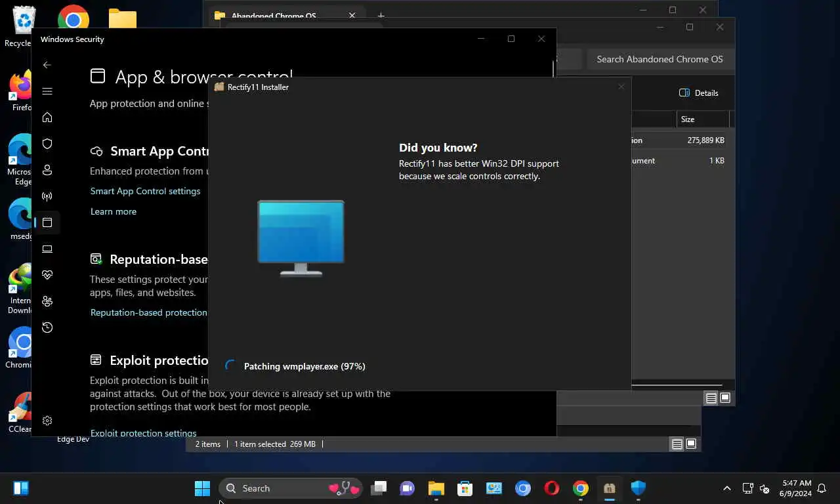This screenshot has height=504, width=840.
Task: Click details view icon below File Explorer scrollbar
Action: 711,398
